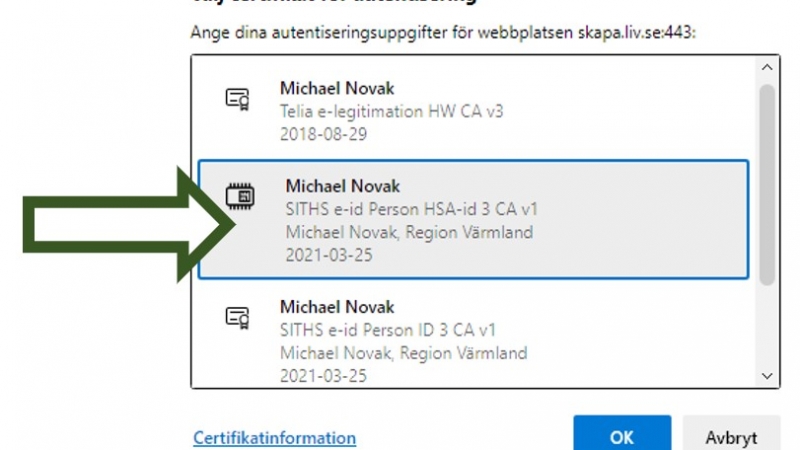Click the 2018-08-29 date of Telia certificate

click(x=323, y=134)
